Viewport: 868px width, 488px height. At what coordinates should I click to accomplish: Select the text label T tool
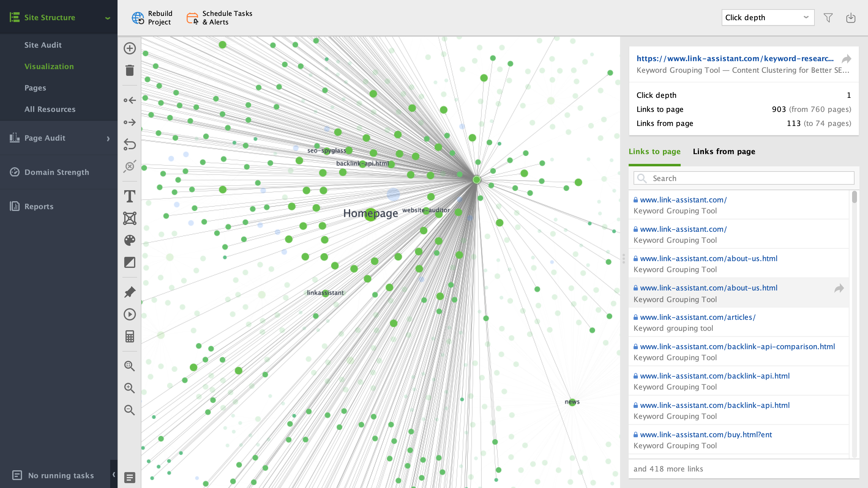[130, 196]
